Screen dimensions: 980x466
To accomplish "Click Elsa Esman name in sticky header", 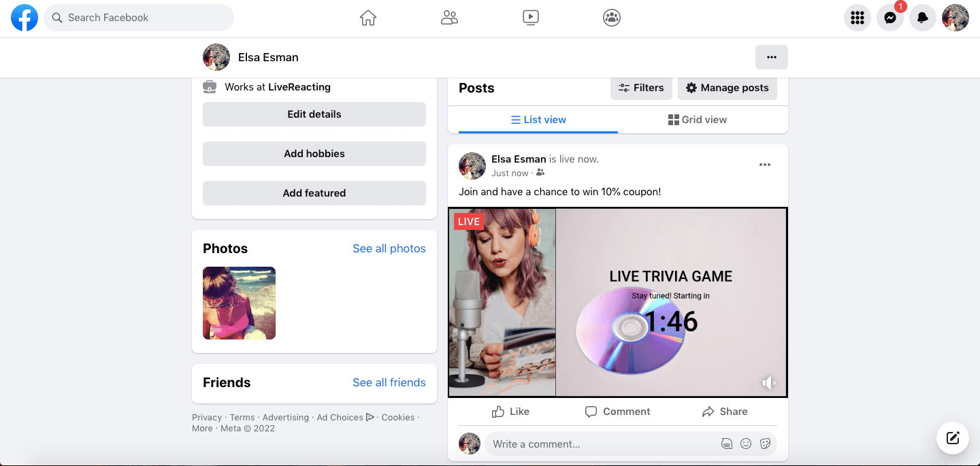I will tap(268, 57).
